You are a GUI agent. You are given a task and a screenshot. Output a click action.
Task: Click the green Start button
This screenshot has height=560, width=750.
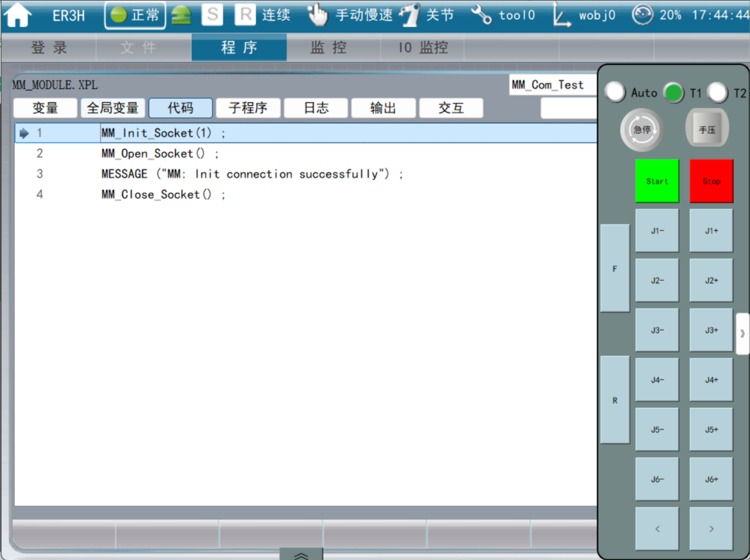click(x=657, y=181)
